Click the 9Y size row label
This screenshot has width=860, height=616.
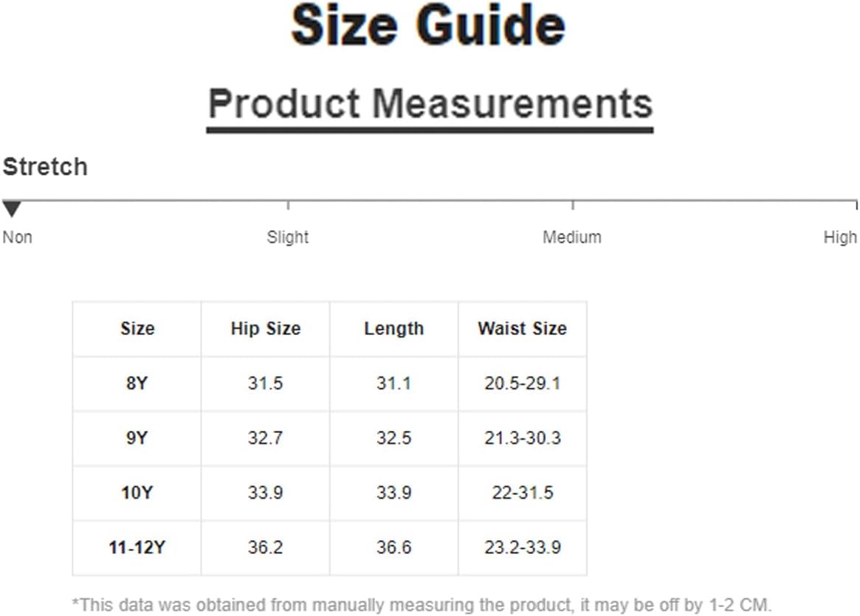[137, 438]
